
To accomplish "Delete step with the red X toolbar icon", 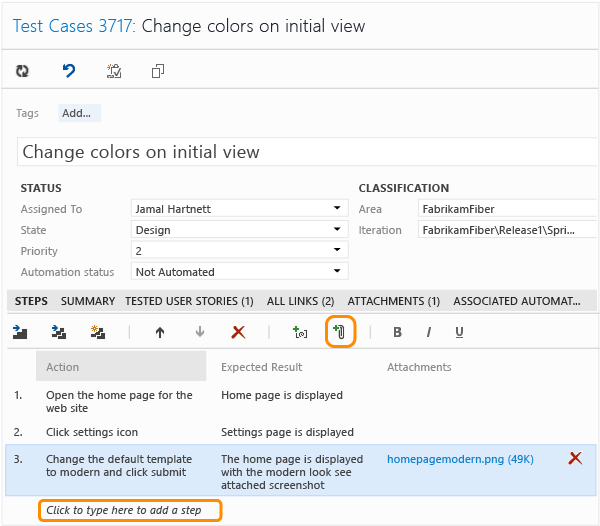I will pos(238,332).
